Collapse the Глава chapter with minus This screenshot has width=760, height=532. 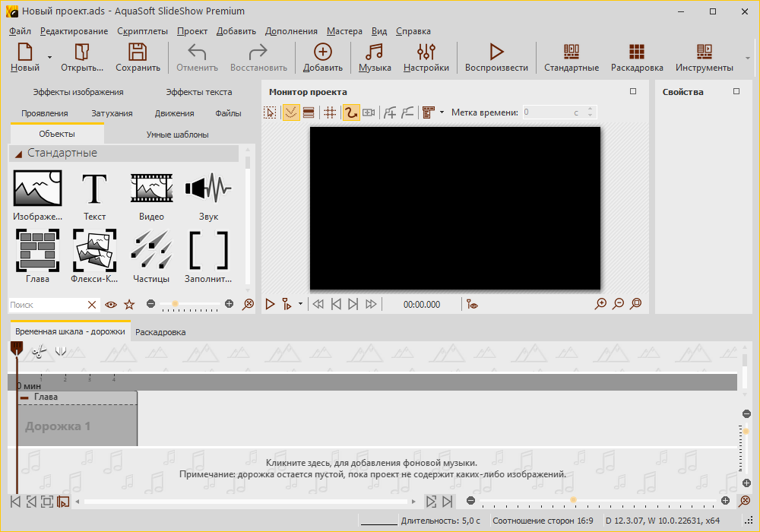coord(24,397)
